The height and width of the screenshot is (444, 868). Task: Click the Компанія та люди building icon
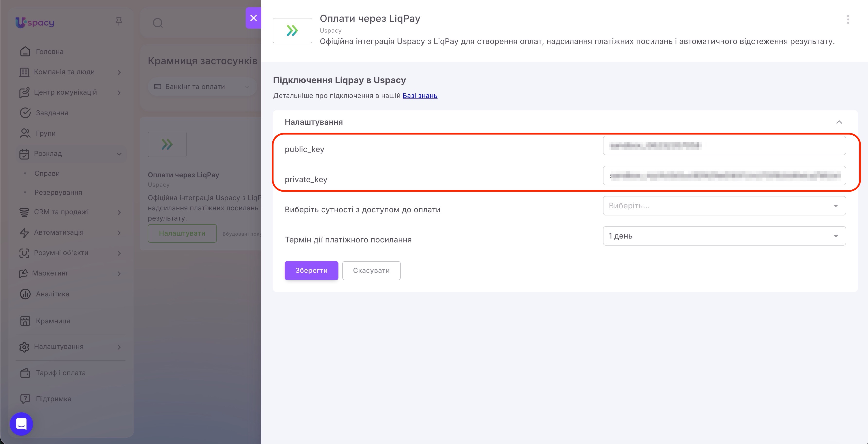(x=24, y=72)
